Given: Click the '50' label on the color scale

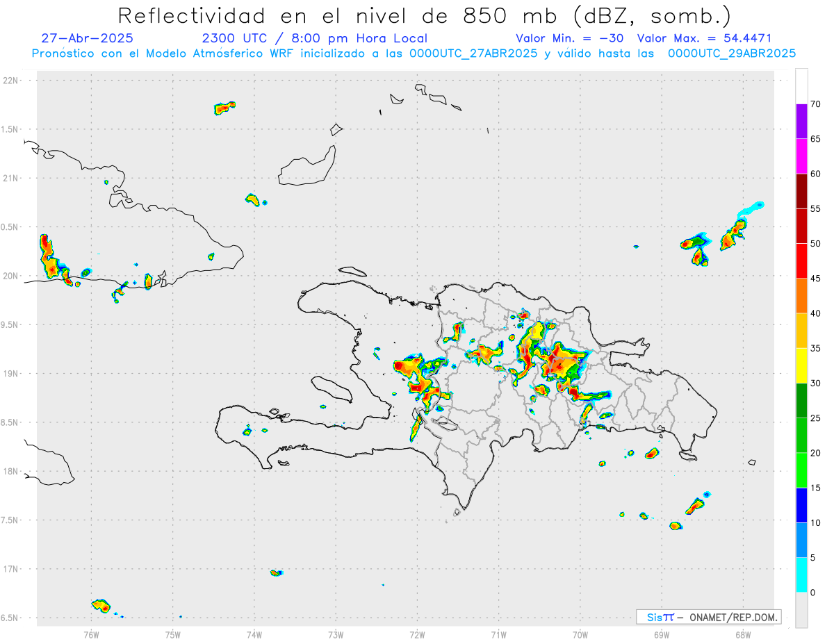Looking at the screenshot, I should pos(816,244).
